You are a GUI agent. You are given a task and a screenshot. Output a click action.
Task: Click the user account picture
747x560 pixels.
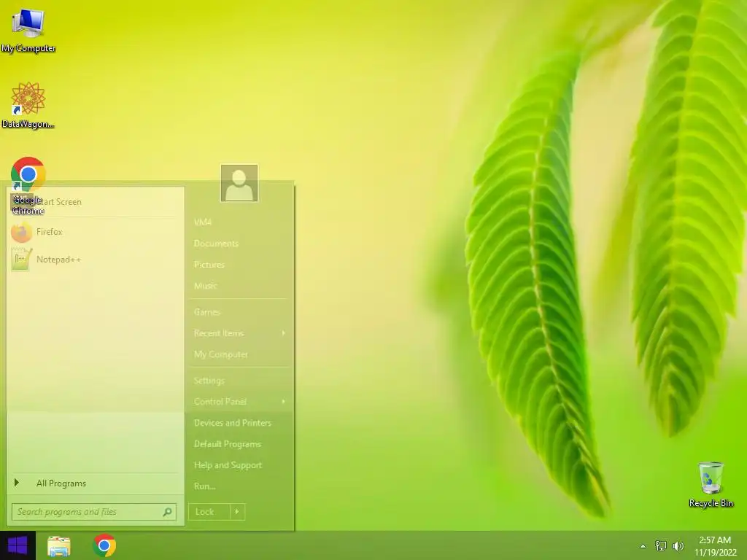click(239, 183)
